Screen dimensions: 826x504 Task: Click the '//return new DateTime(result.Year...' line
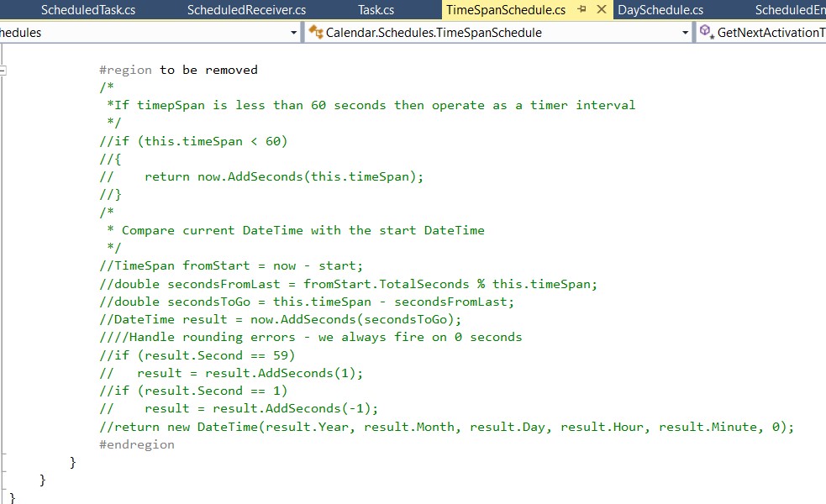coord(447,427)
